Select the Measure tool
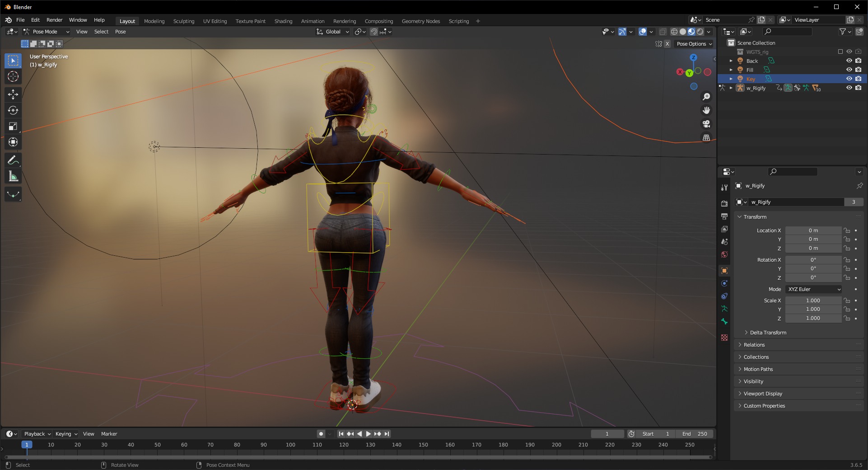The width and height of the screenshot is (868, 470). coord(13,176)
